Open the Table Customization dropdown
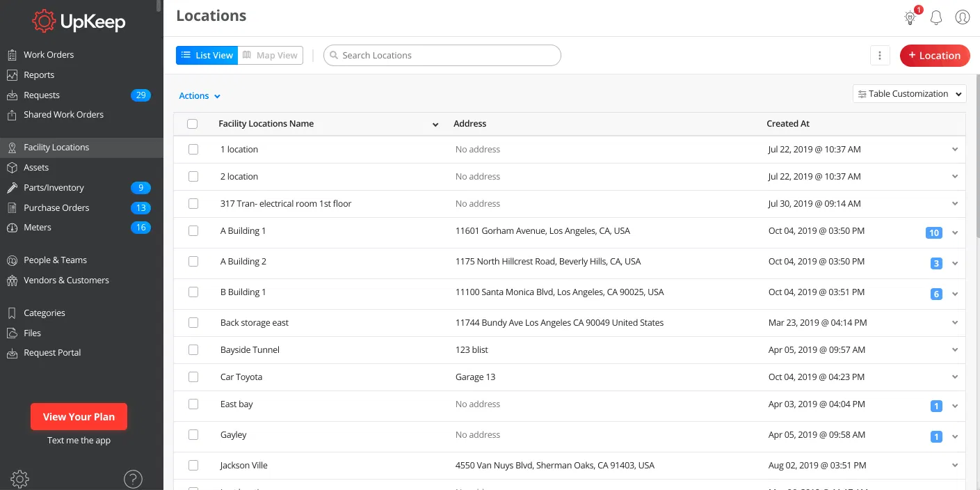The width and height of the screenshot is (980, 490). pos(909,94)
